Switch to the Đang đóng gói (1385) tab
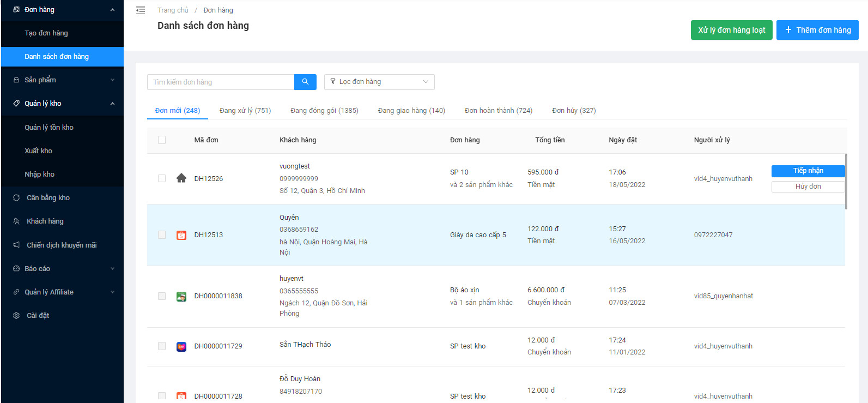Image resolution: width=868 pixels, height=403 pixels. (324, 111)
